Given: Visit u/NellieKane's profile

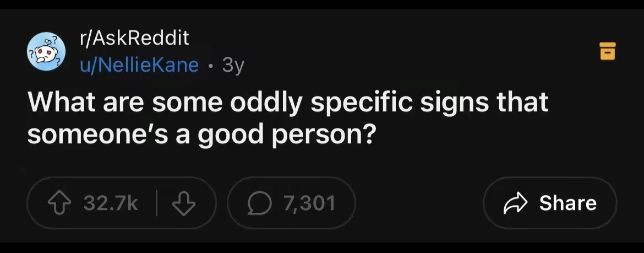Looking at the screenshot, I should pyautogui.click(x=139, y=65).
